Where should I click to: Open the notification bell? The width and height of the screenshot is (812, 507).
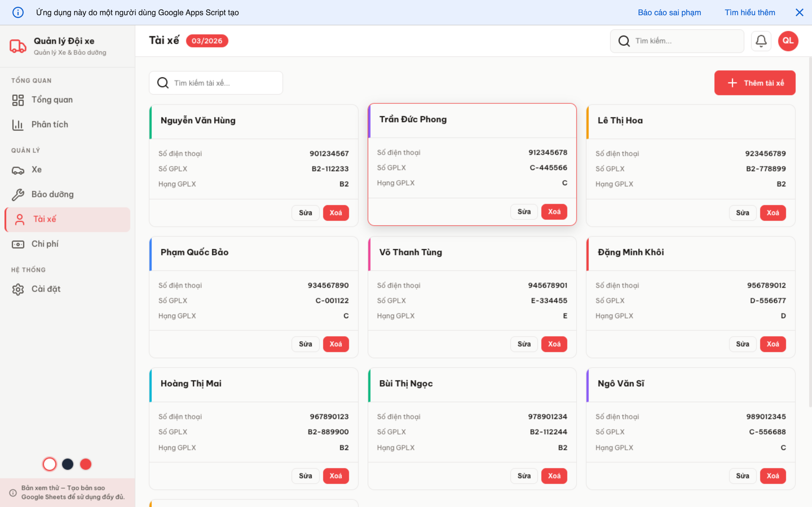[761, 41]
